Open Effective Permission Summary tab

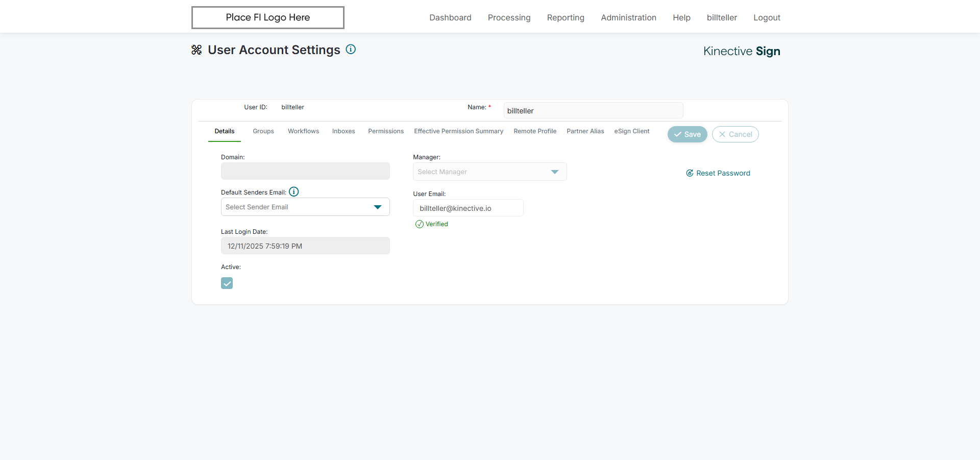pyautogui.click(x=459, y=131)
